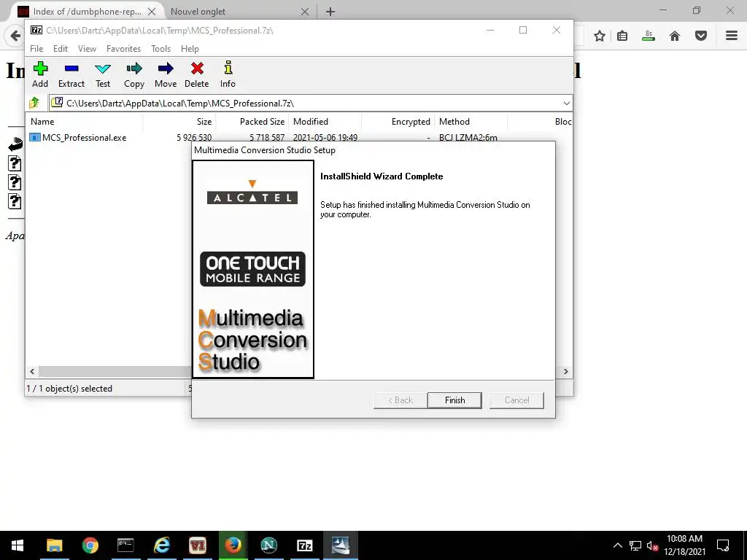Open the Tools menu in 7-Zip
The image size is (747, 560).
point(160,49)
